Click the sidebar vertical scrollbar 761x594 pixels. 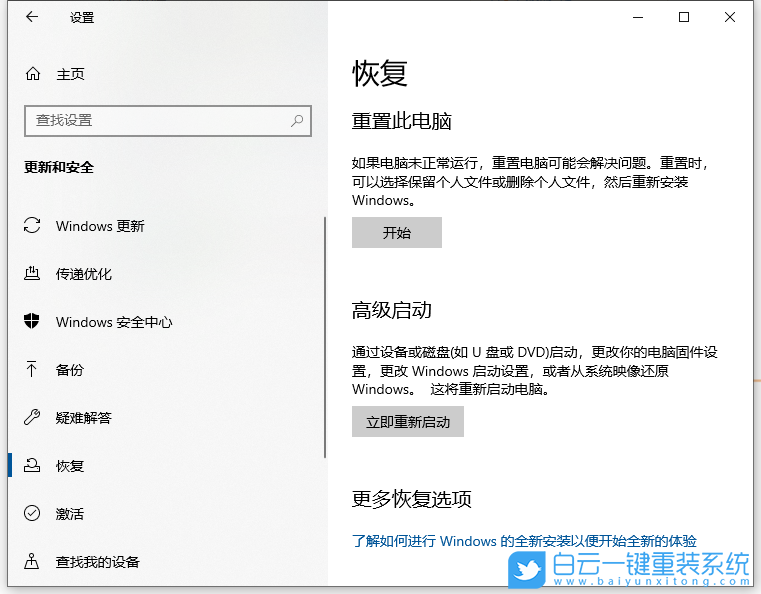click(x=325, y=337)
